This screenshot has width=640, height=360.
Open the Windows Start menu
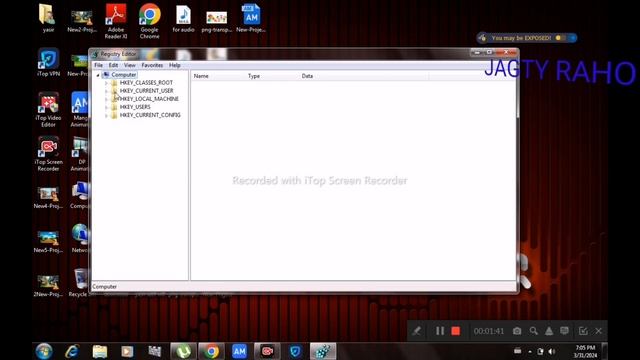pyautogui.click(x=44, y=351)
